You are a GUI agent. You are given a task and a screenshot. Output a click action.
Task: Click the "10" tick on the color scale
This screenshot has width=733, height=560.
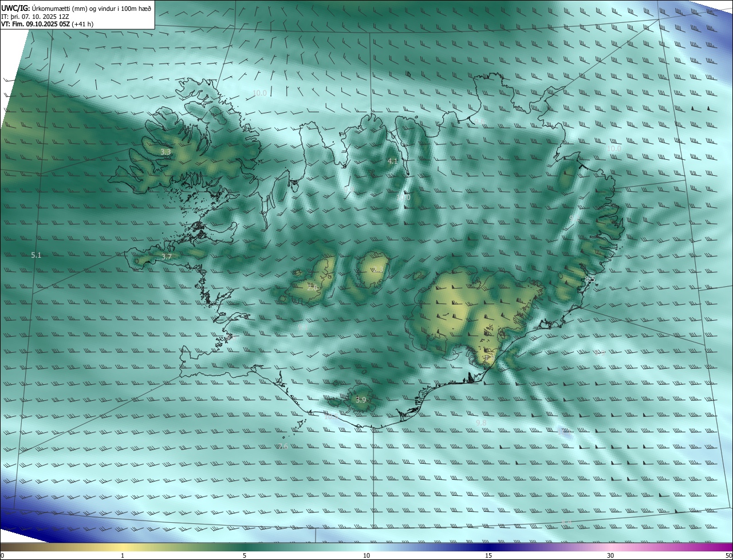[x=366, y=555]
